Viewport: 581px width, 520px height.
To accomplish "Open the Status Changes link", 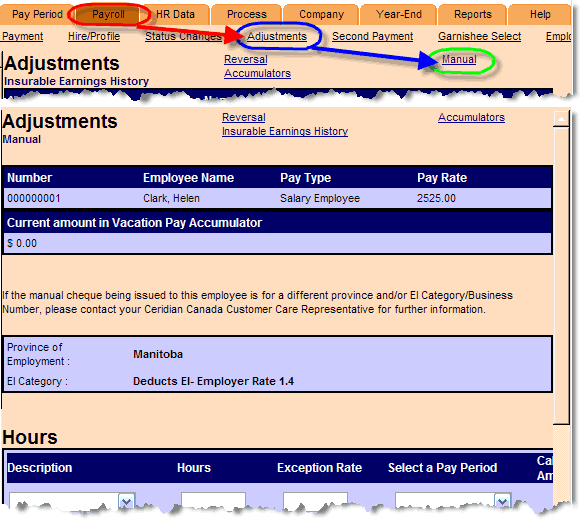I will tap(183, 36).
